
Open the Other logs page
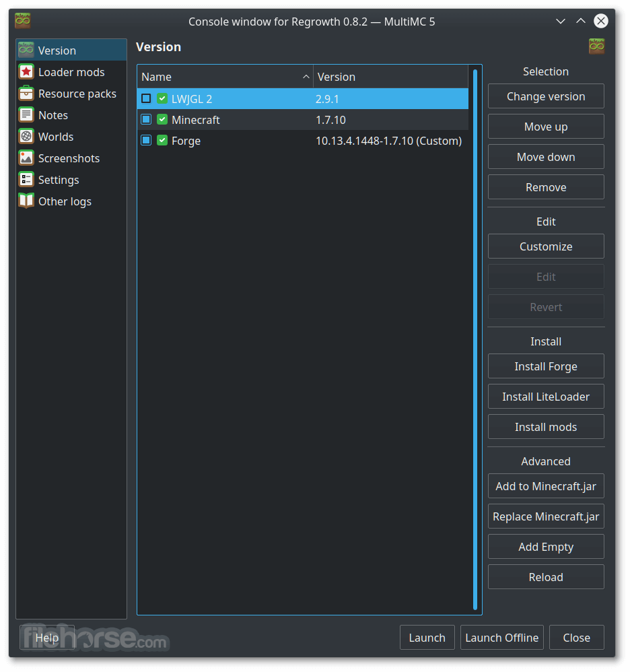[71, 201]
